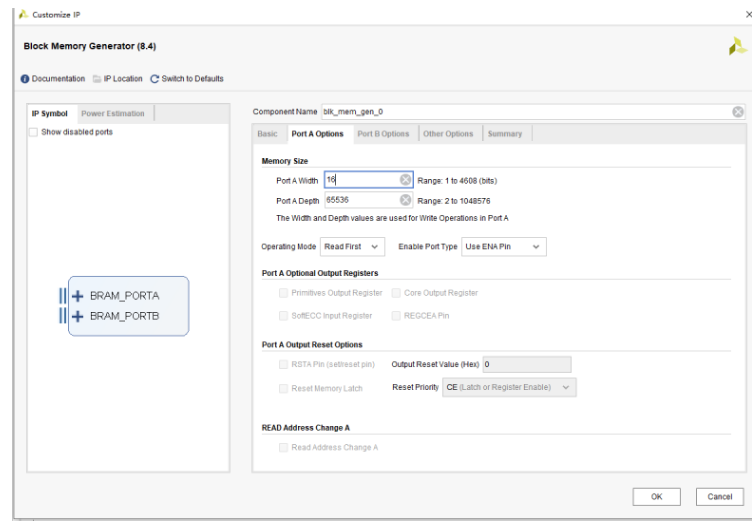Open the Enable Port Type dropdown
752x522 pixels.
tap(503, 246)
